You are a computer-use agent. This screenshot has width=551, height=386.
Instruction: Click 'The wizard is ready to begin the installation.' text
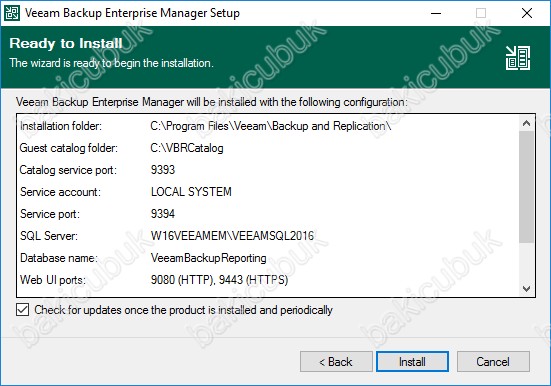click(x=111, y=63)
